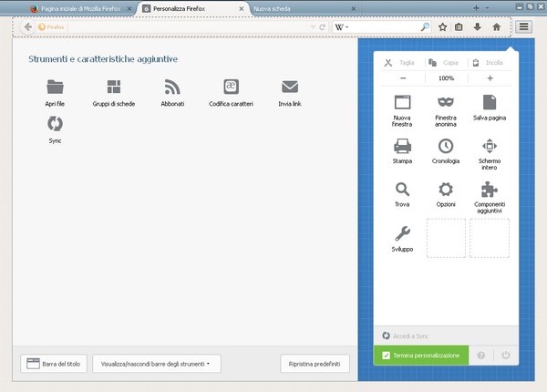
Task: Click the Trova magnifier icon
Action: tap(402, 190)
